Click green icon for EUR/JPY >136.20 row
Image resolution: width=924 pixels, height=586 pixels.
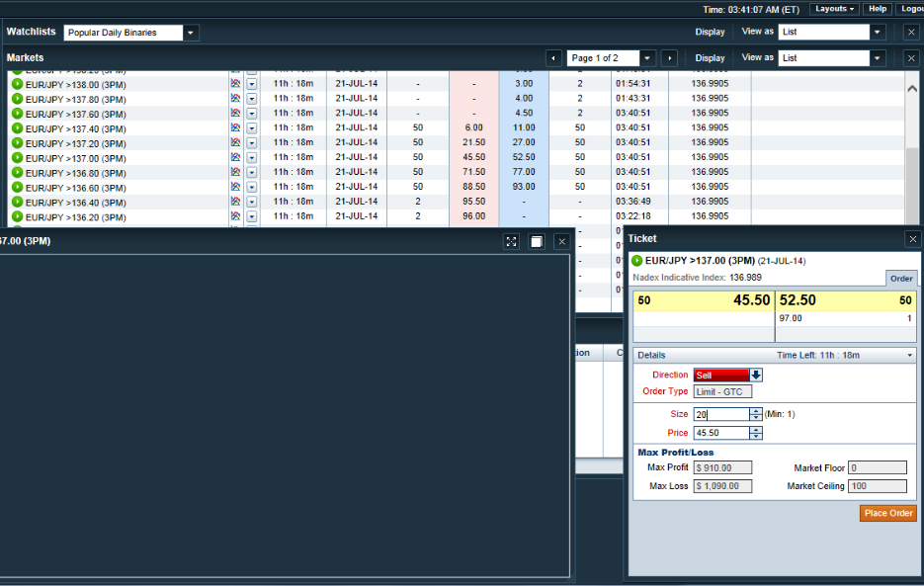[x=17, y=217]
